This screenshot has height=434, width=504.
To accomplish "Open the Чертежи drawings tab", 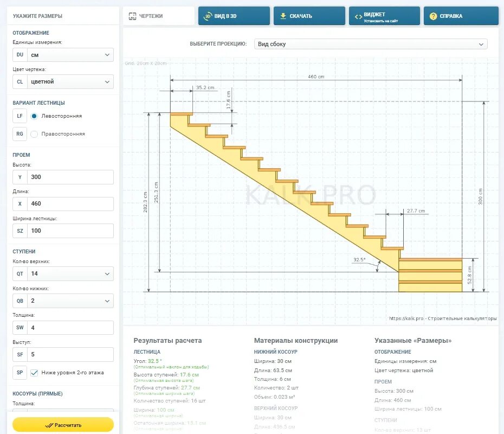I will 158,16.
